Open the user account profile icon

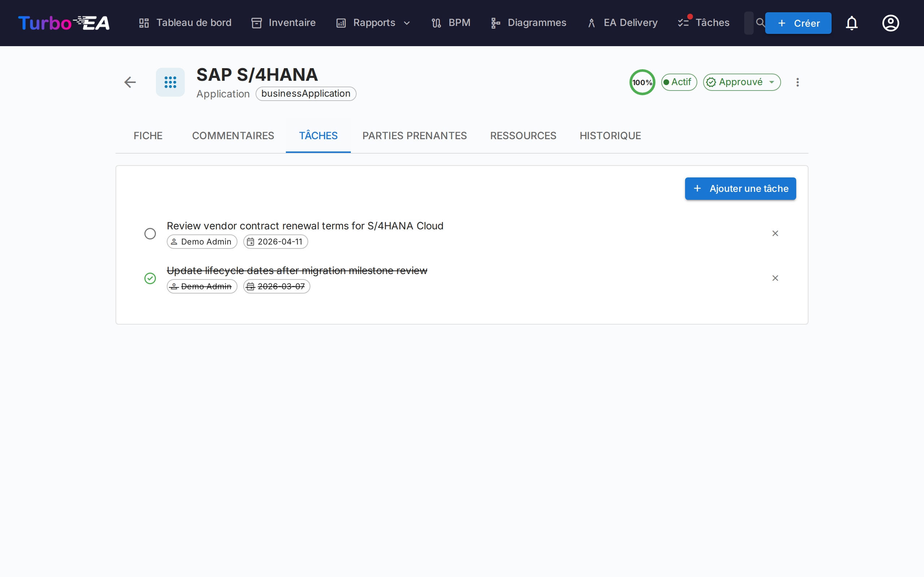pyautogui.click(x=890, y=23)
